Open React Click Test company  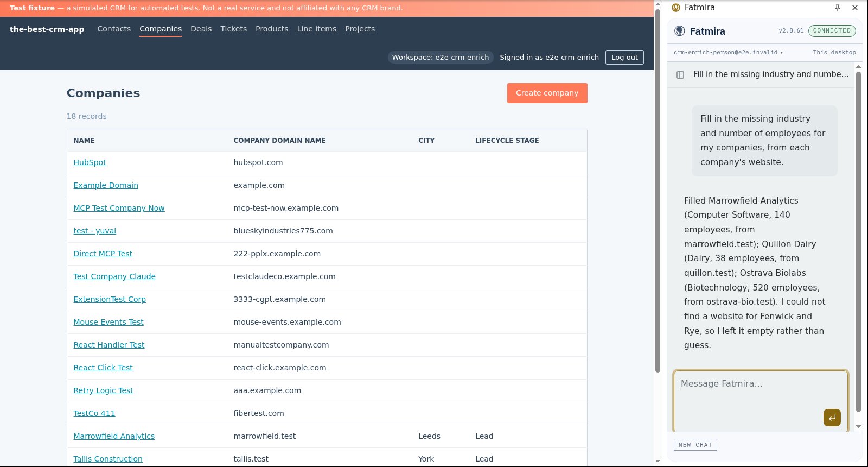click(103, 368)
